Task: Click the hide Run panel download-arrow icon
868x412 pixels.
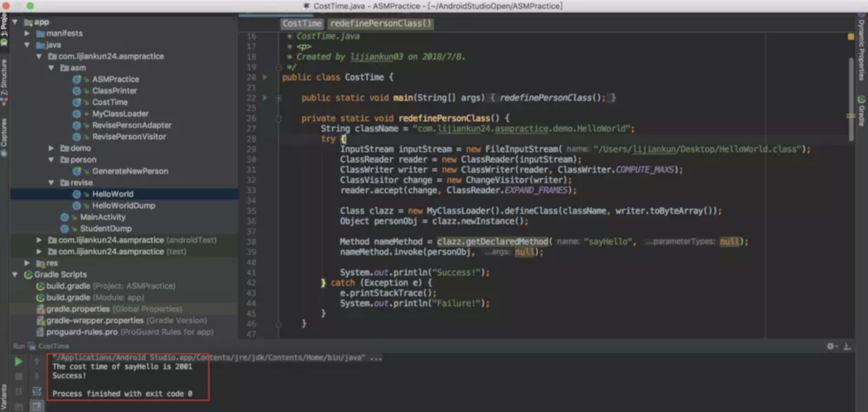Action: coord(847,346)
